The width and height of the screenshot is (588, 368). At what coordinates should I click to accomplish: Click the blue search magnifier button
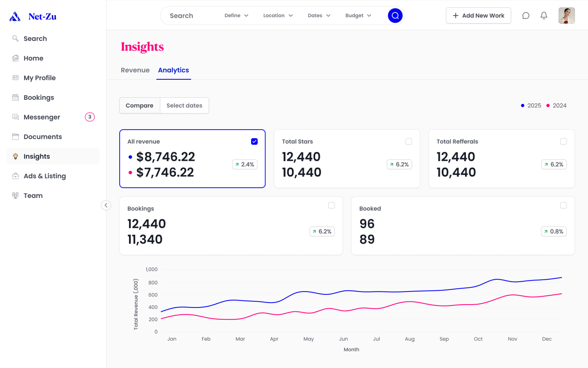pos(395,16)
